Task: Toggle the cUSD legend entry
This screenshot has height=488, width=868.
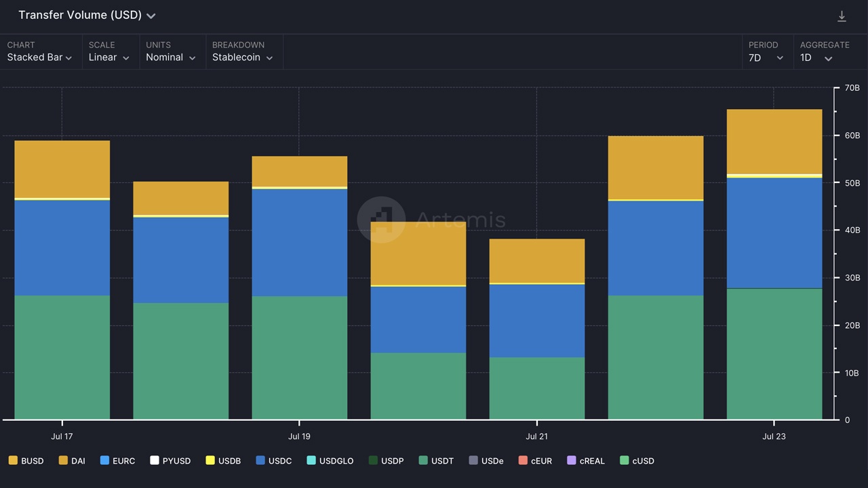Action: tap(637, 461)
